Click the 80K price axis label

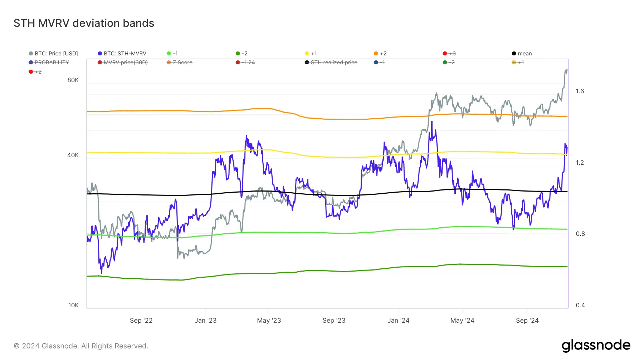coord(73,80)
